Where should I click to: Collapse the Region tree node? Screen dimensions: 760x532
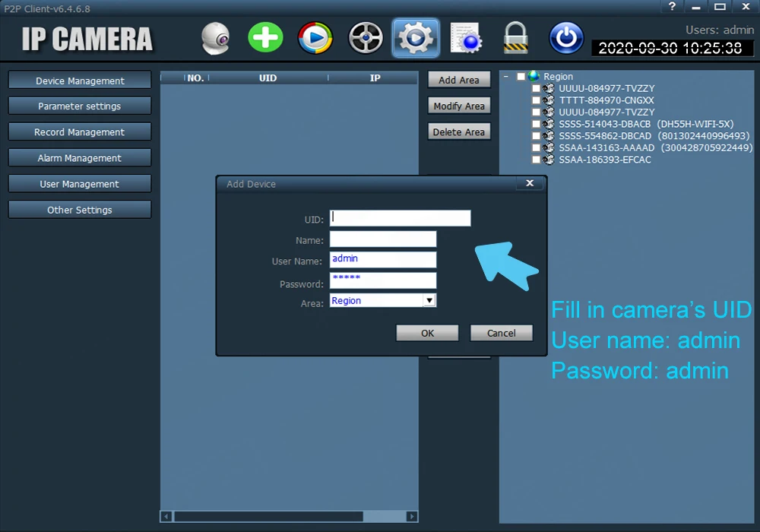(x=506, y=77)
